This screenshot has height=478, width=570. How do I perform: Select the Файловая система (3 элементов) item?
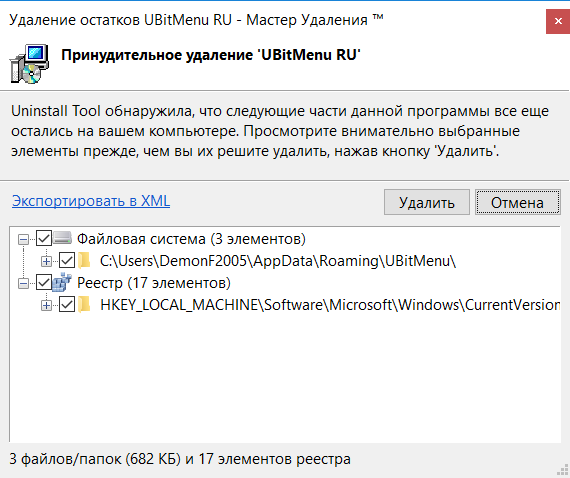coord(191,239)
